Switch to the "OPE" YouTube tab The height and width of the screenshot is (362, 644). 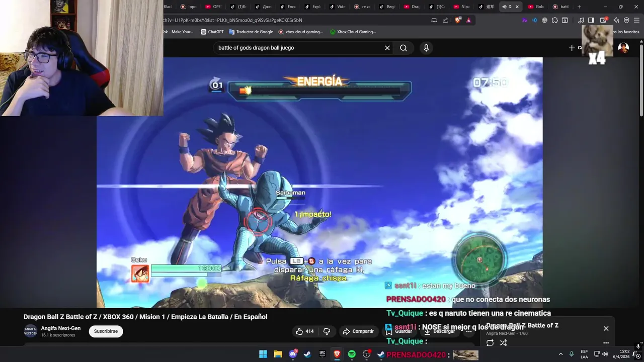click(214, 7)
